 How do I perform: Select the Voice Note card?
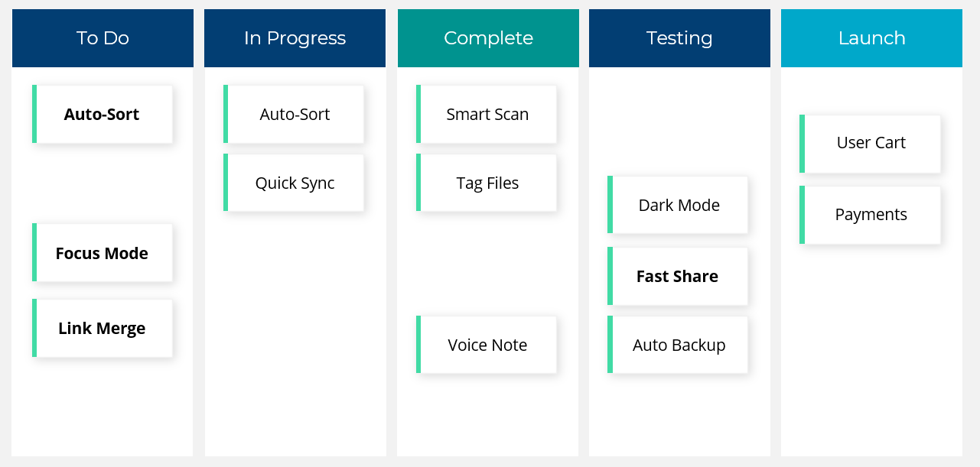(487, 345)
